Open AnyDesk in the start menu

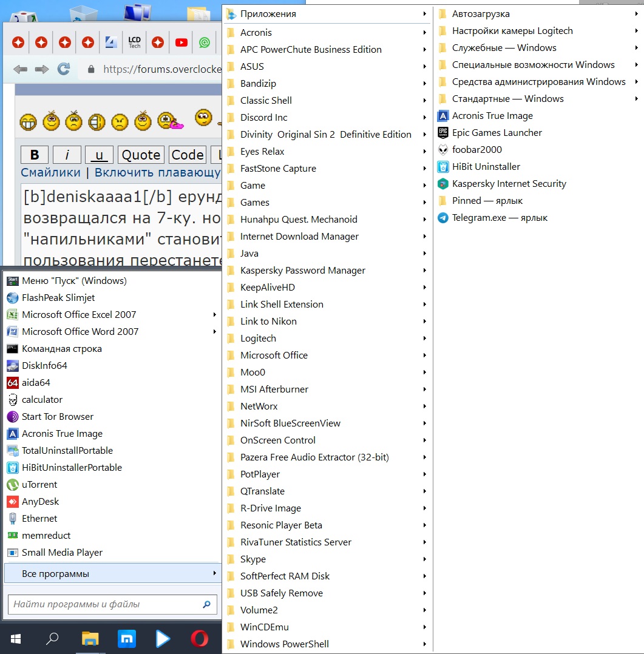[113, 501]
